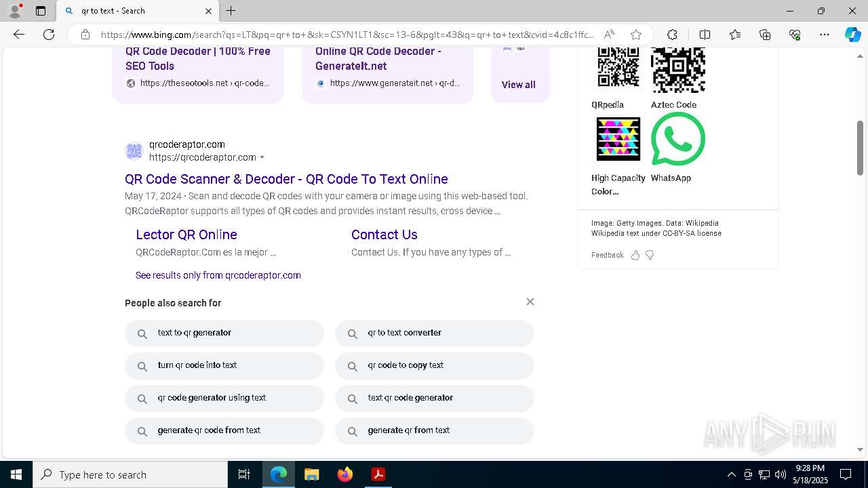The image size is (868, 488).
Task: Open Adobe Acrobat from taskbar
Action: pyautogui.click(x=378, y=474)
